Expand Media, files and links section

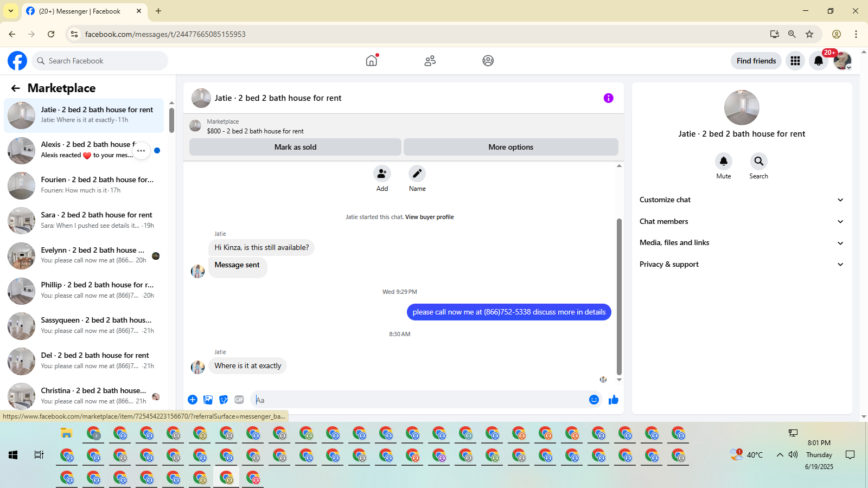click(742, 243)
